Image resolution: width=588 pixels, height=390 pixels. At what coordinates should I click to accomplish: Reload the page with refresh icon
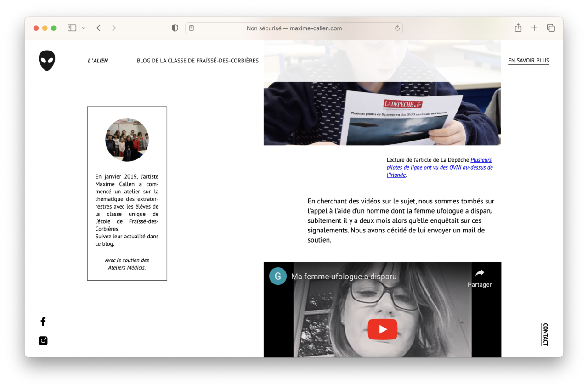[x=397, y=28]
